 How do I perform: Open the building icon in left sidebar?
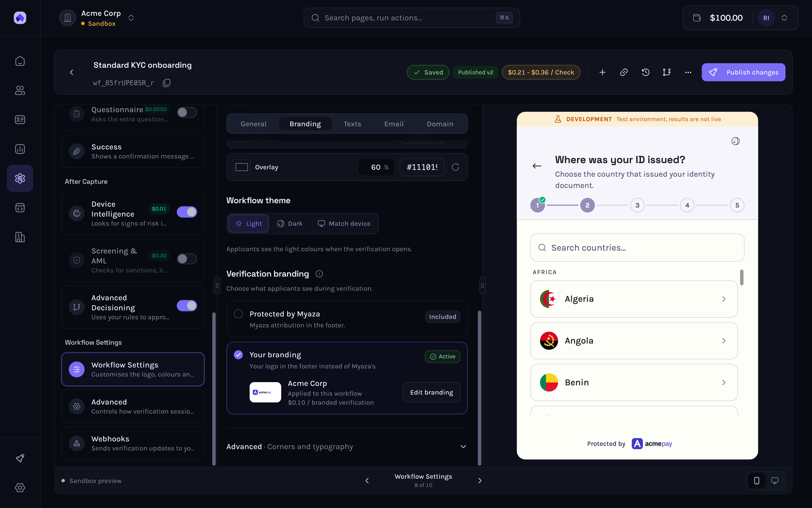20,237
